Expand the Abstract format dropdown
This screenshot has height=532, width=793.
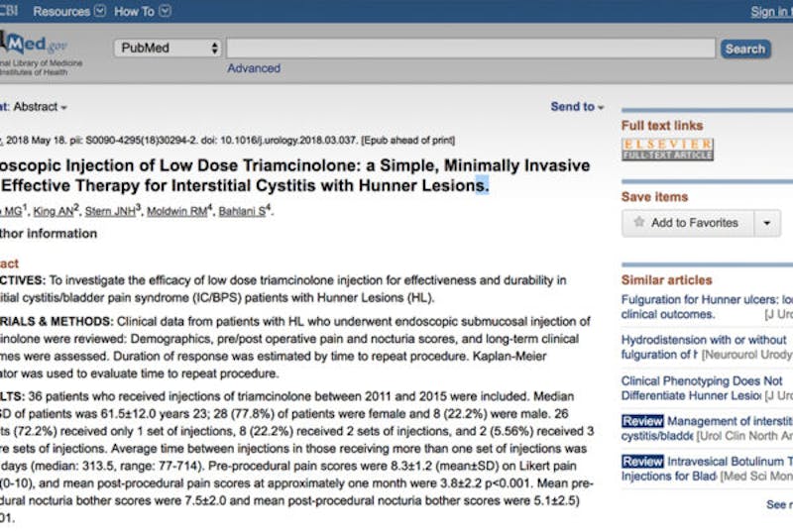tap(40, 107)
